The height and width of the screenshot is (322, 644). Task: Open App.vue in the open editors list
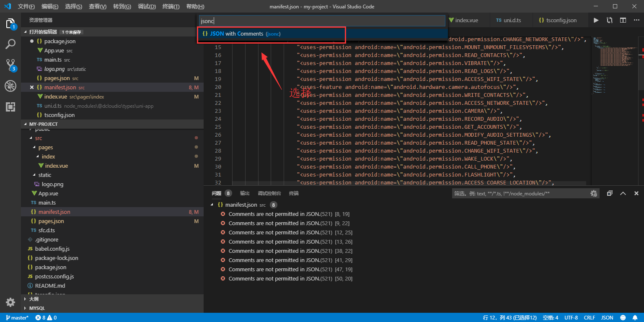112,50
